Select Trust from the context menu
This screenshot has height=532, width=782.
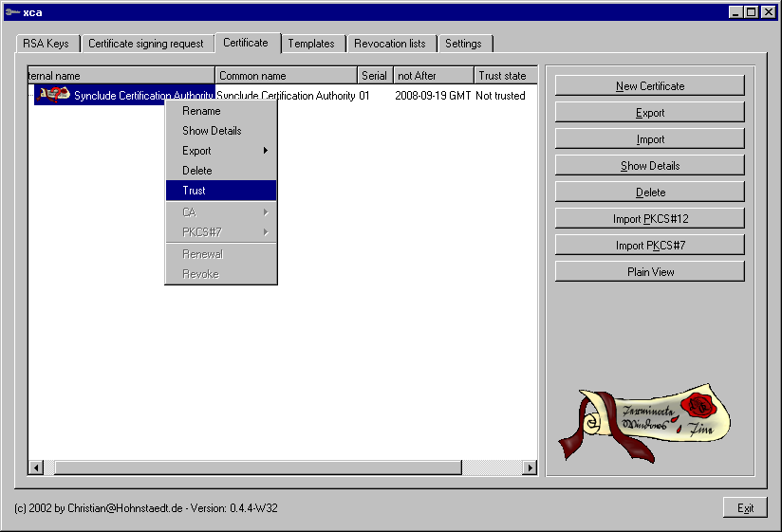tap(220, 191)
